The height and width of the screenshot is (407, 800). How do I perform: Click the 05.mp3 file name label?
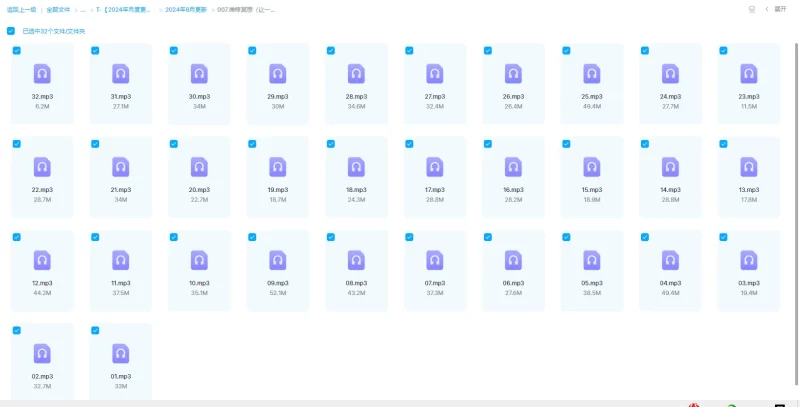[591, 283]
